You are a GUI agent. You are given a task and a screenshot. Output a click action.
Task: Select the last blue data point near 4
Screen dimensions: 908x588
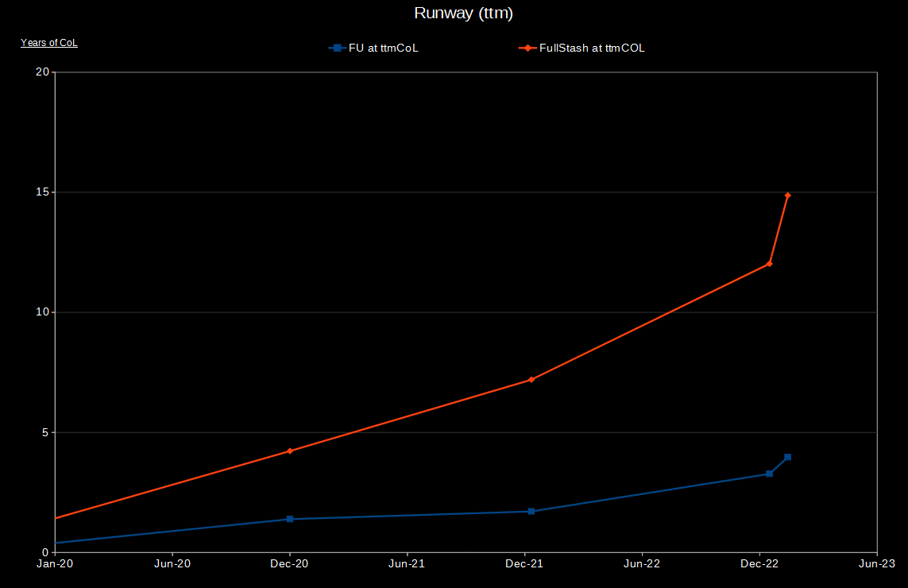point(787,457)
